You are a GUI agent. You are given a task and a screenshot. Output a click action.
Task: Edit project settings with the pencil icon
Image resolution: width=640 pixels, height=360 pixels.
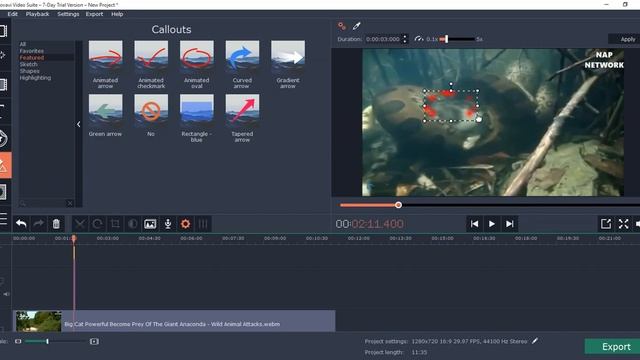click(x=535, y=341)
